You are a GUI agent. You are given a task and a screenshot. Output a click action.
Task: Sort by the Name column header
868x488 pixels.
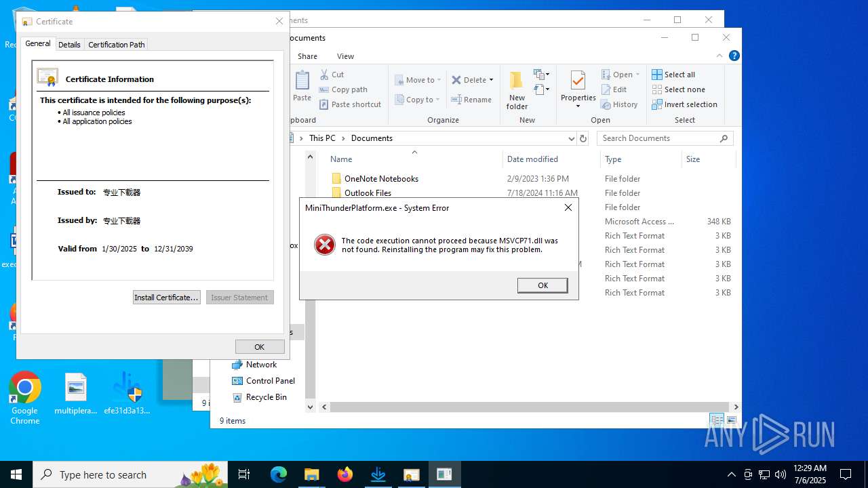pyautogui.click(x=341, y=159)
